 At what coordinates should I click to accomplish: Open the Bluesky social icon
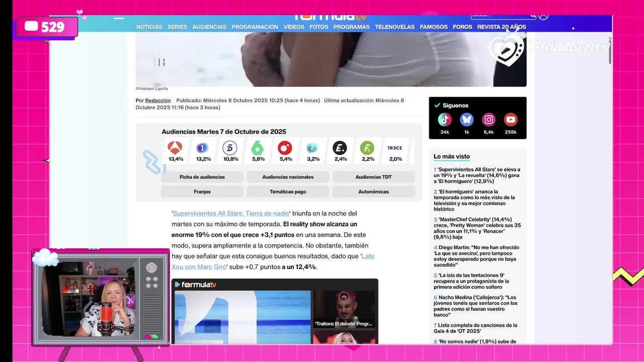click(467, 120)
